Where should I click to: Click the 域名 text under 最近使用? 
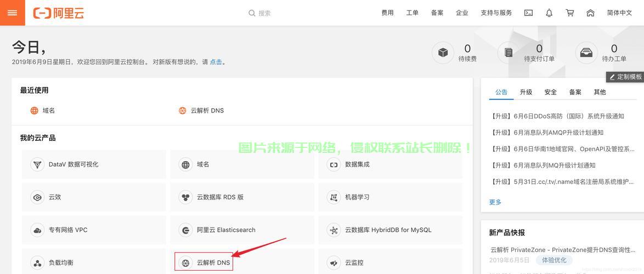pos(48,110)
